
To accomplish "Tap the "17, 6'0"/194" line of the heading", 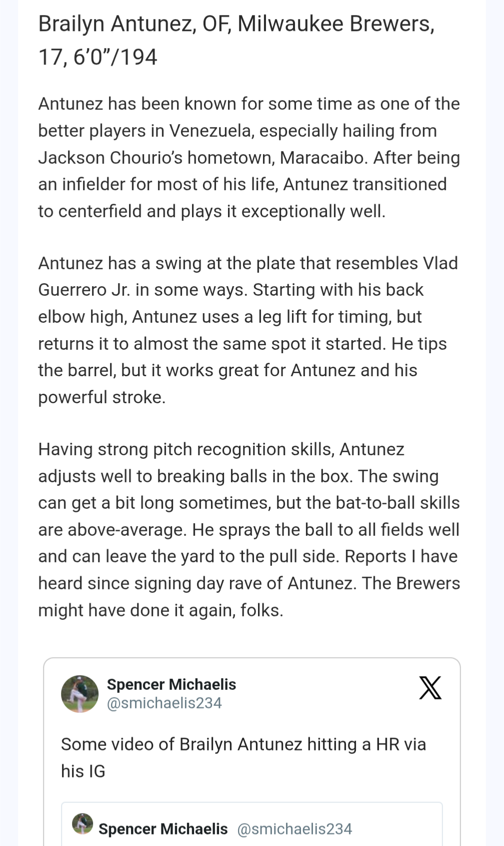I will (98, 57).
